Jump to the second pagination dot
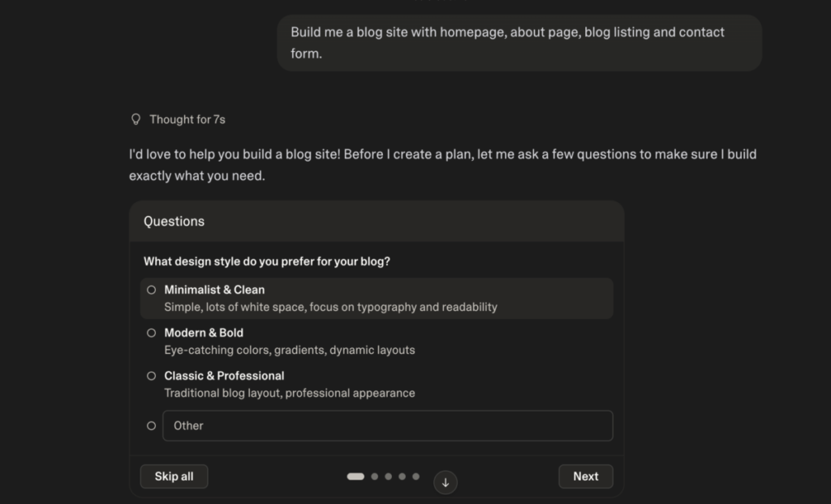Viewport: 831px width, 504px height. (x=374, y=476)
